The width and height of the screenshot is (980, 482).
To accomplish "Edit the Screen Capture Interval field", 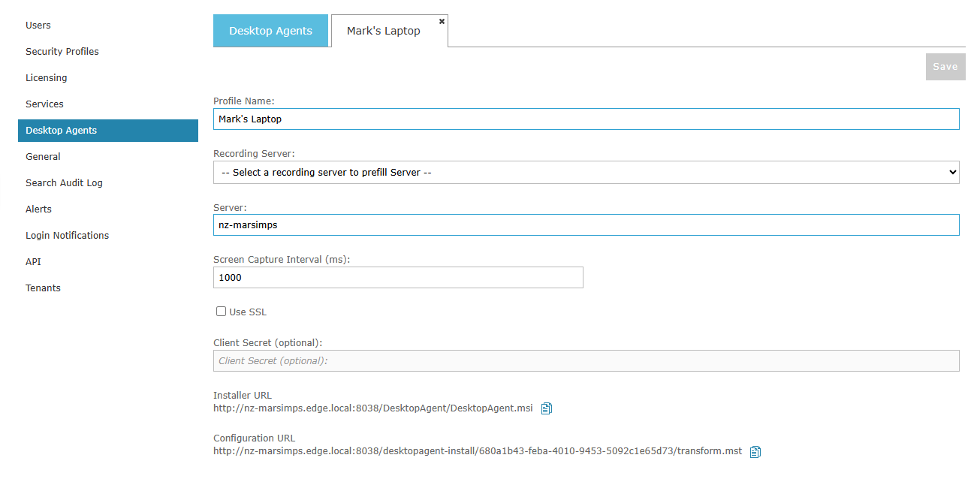I will click(x=398, y=277).
